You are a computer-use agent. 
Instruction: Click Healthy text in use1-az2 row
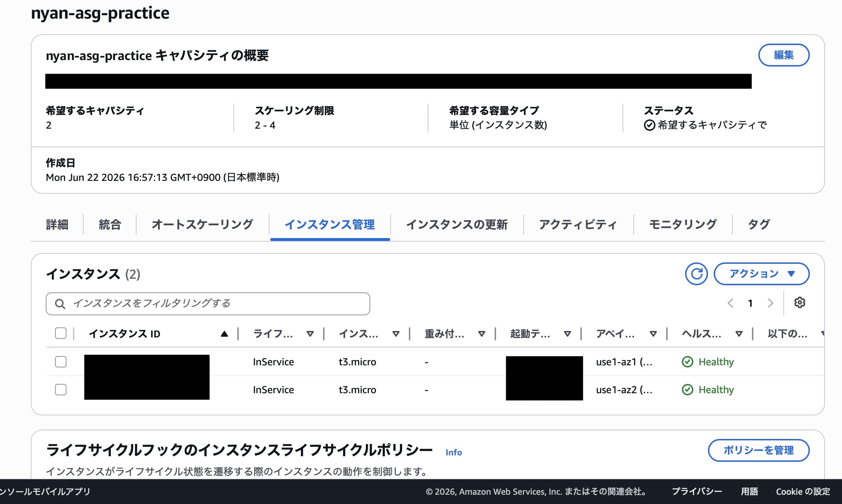[x=716, y=390]
